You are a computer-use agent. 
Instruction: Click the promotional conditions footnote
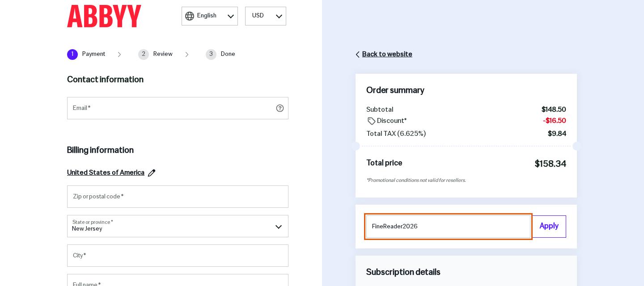(416, 181)
